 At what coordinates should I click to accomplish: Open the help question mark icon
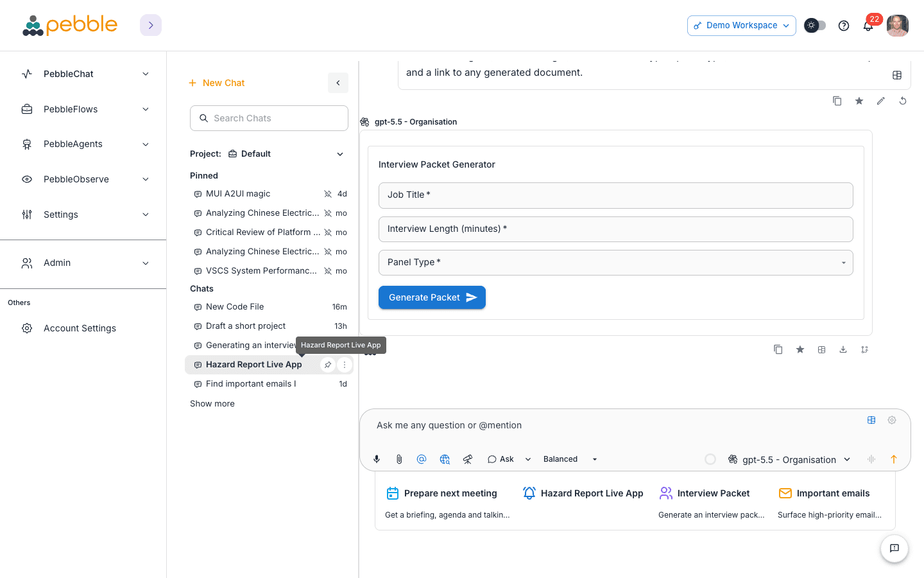pyautogui.click(x=844, y=26)
